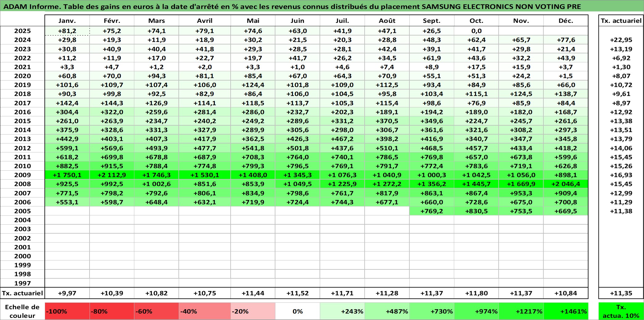Click the 'Tx. actuariel' column header on the right
The image size is (644, 320).
[x=621, y=21]
